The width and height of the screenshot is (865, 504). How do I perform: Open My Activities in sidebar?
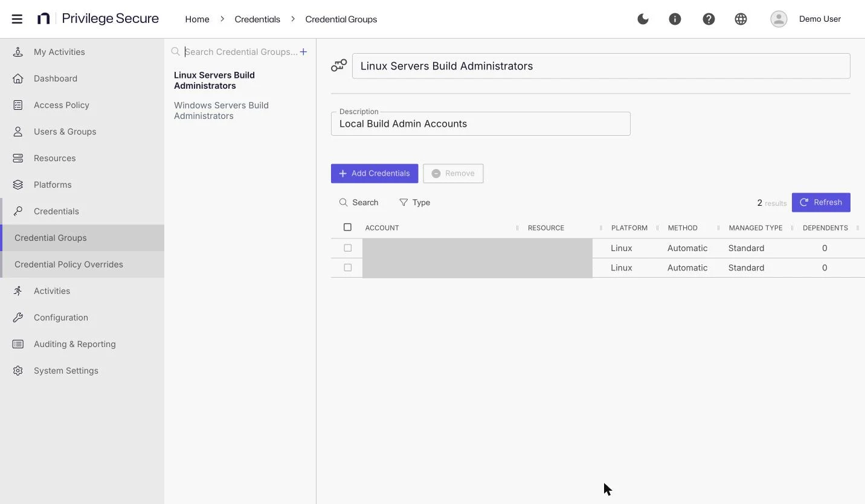(82, 52)
